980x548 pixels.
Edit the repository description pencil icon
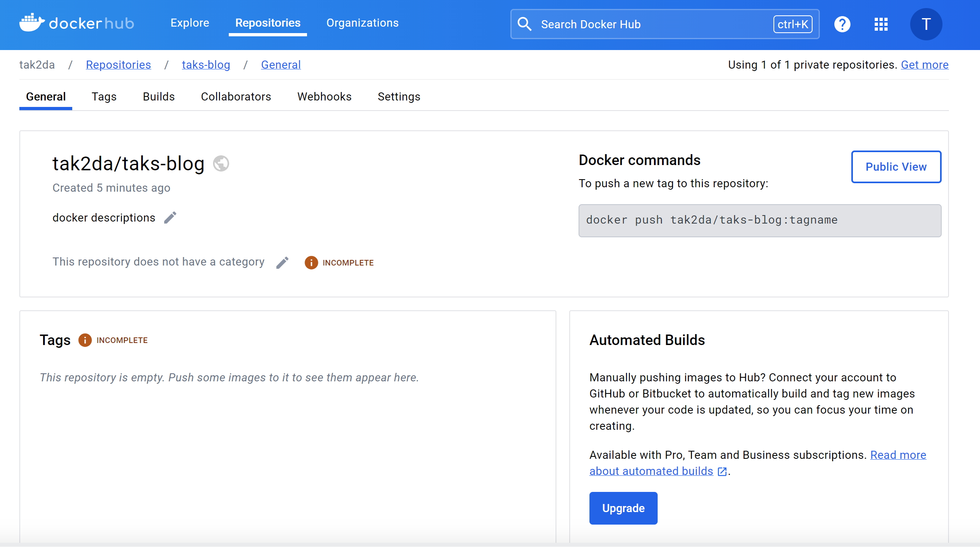tap(170, 218)
